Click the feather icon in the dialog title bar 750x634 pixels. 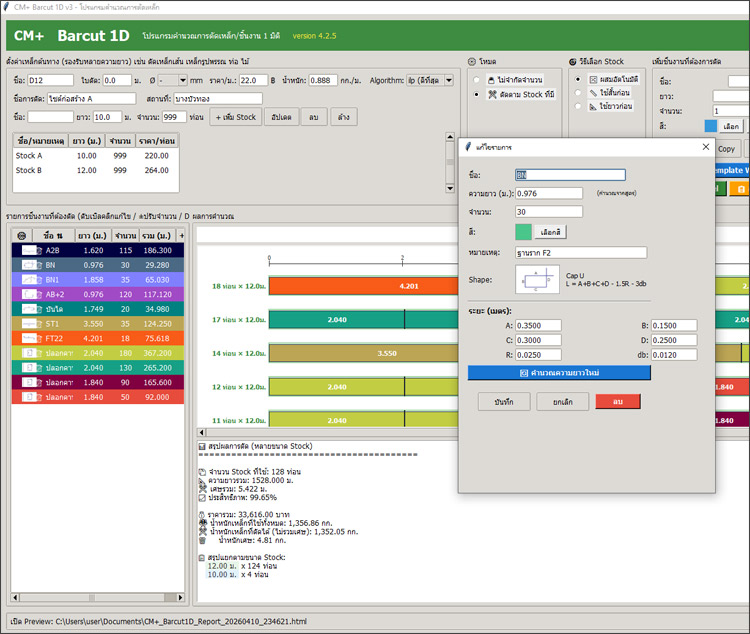(469, 147)
